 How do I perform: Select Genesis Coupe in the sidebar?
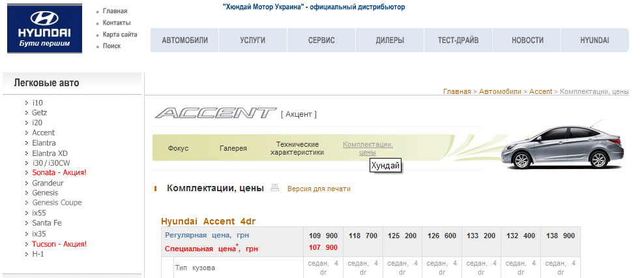57,203
